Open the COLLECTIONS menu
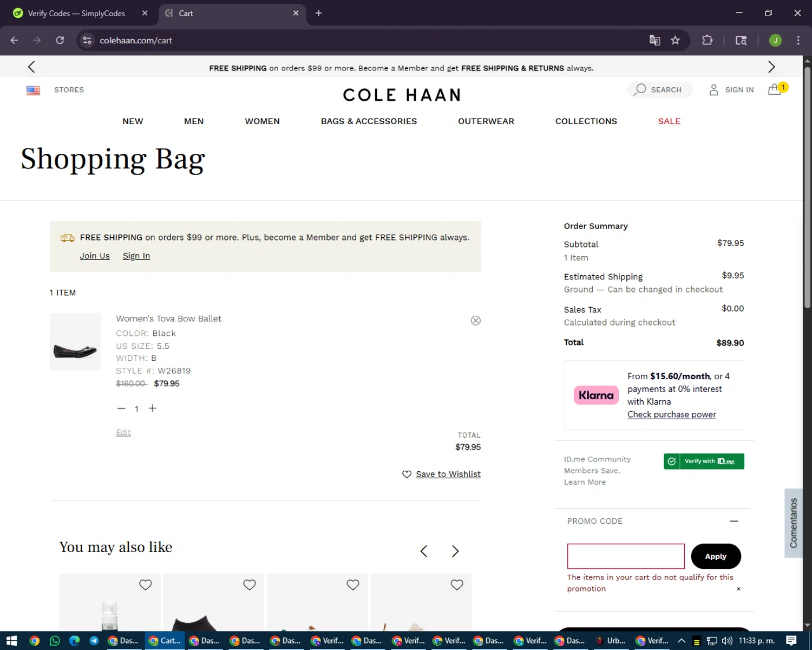Image resolution: width=812 pixels, height=650 pixels. [586, 121]
